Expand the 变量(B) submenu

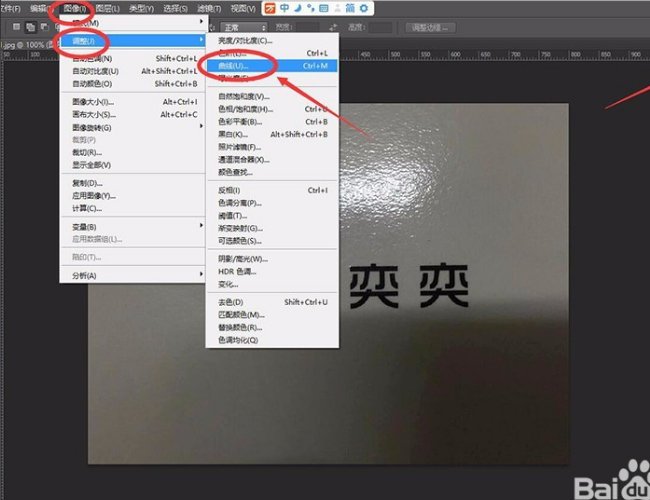133,227
